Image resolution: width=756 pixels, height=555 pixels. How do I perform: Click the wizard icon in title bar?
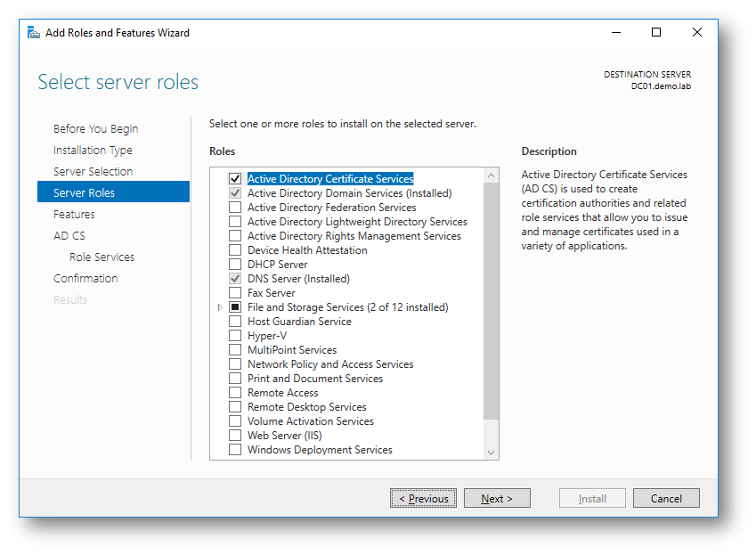[34, 33]
